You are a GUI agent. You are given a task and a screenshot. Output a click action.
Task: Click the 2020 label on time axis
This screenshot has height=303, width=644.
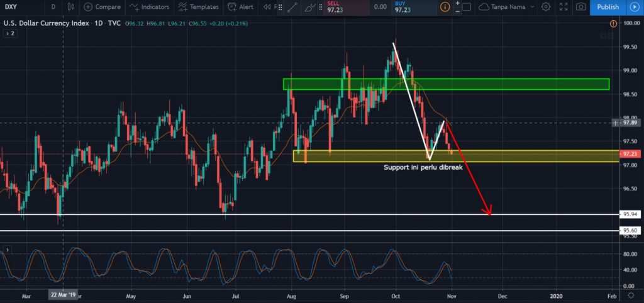pos(557,295)
